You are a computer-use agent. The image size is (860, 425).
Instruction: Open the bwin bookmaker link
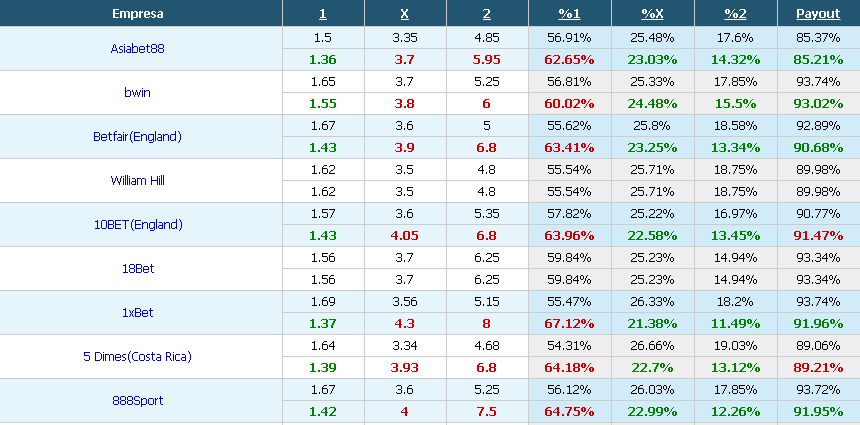(137, 92)
